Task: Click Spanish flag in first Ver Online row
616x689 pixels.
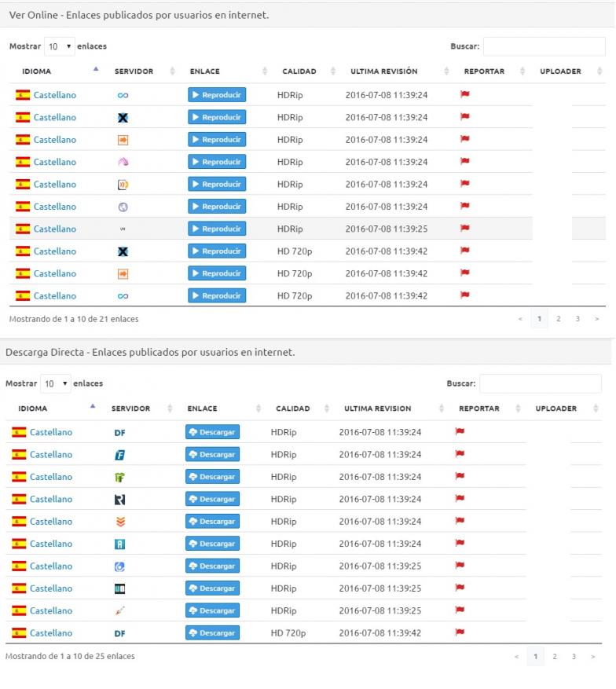Action: [x=23, y=95]
